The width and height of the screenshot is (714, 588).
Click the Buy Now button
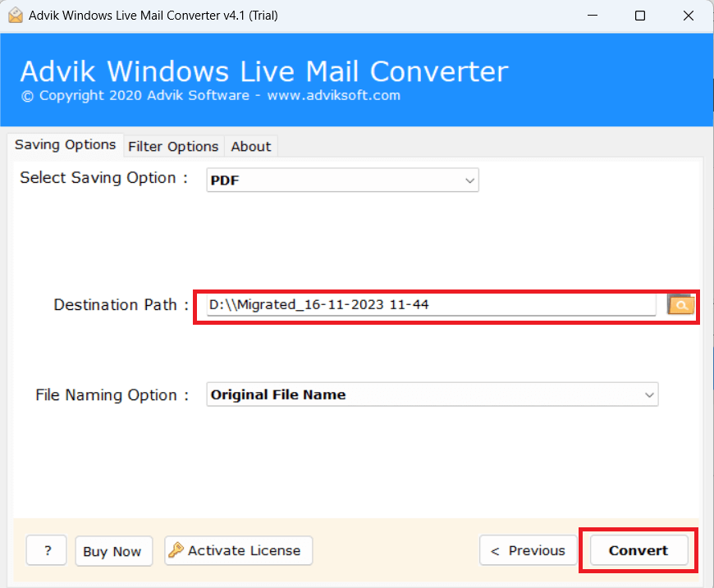point(114,551)
